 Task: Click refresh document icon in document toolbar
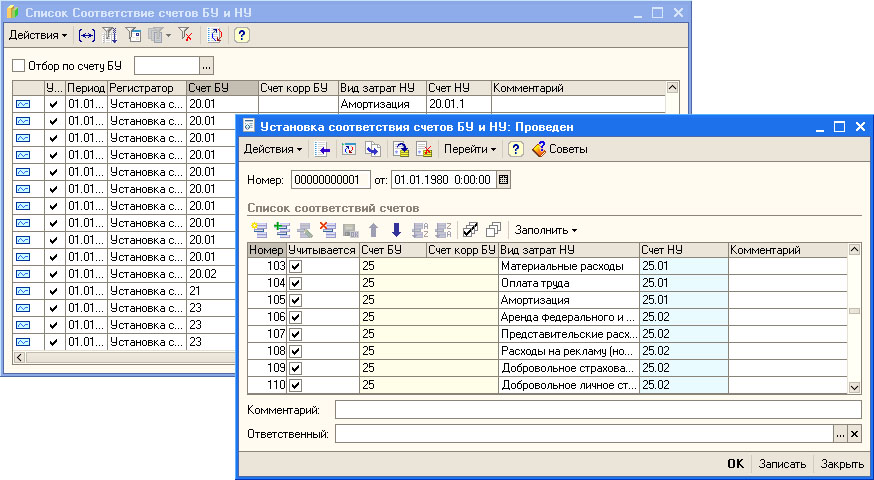[348, 149]
